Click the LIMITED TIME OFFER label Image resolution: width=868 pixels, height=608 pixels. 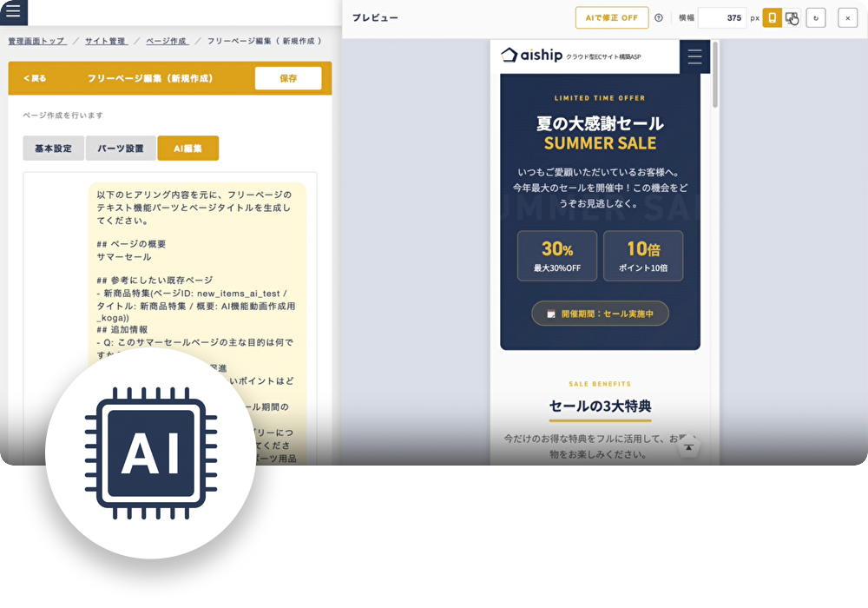(x=600, y=98)
